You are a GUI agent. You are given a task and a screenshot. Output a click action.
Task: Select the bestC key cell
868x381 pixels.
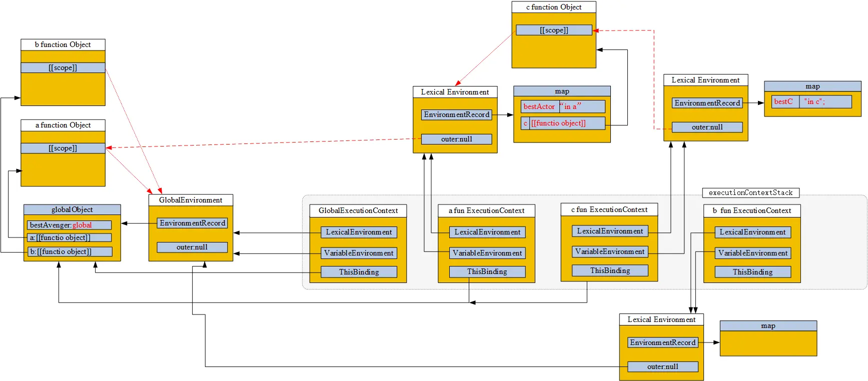(785, 101)
